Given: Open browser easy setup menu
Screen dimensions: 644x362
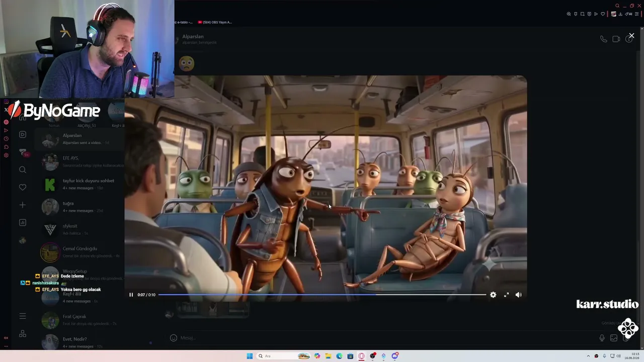Looking at the screenshot, I should [637, 14].
